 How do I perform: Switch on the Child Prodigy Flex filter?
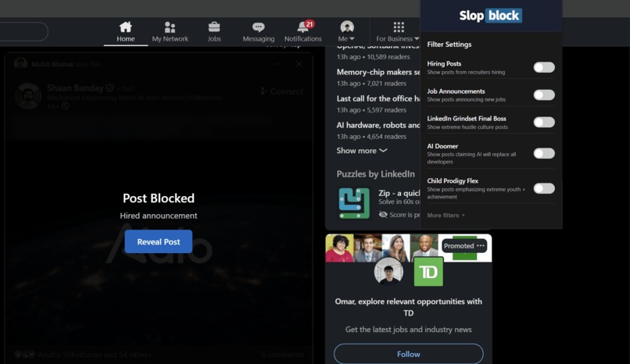[x=544, y=188]
